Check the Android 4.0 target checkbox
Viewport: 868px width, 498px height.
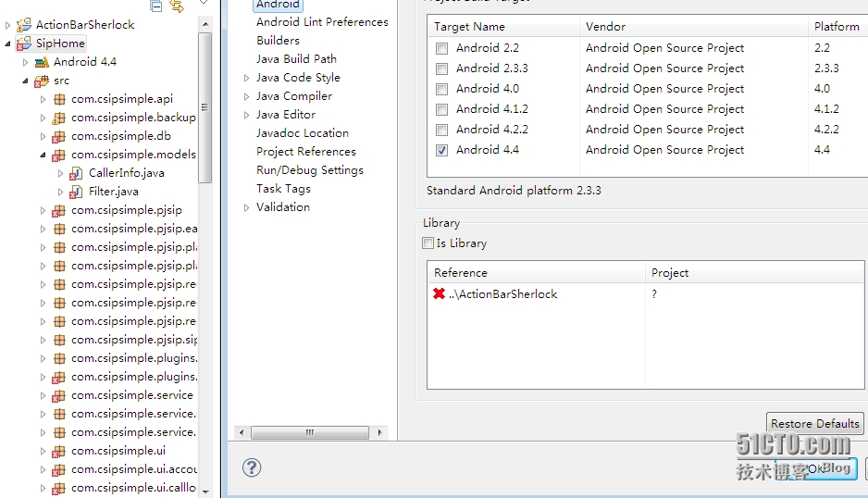(x=441, y=89)
